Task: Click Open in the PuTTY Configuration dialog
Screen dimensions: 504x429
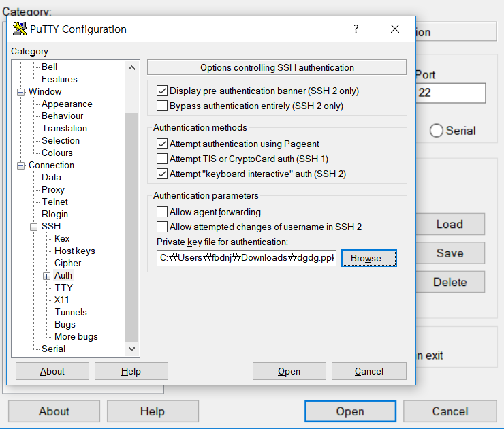Action: [289, 371]
